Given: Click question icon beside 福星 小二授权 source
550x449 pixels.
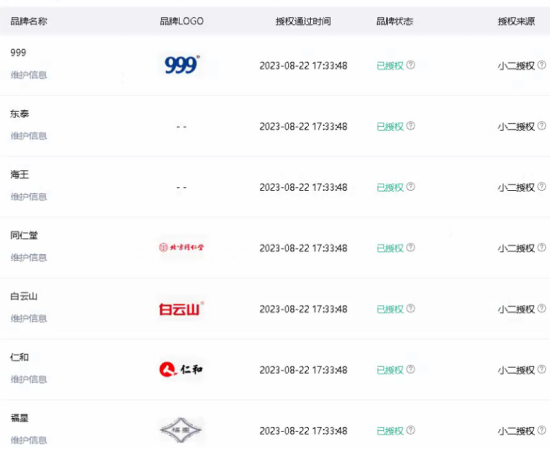Looking at the screenshot, I should 542,430.
